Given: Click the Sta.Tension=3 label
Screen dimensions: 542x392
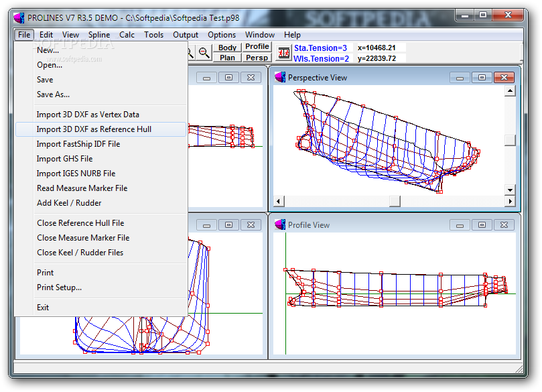Looking at the screenshot, I should click(320, 48).
